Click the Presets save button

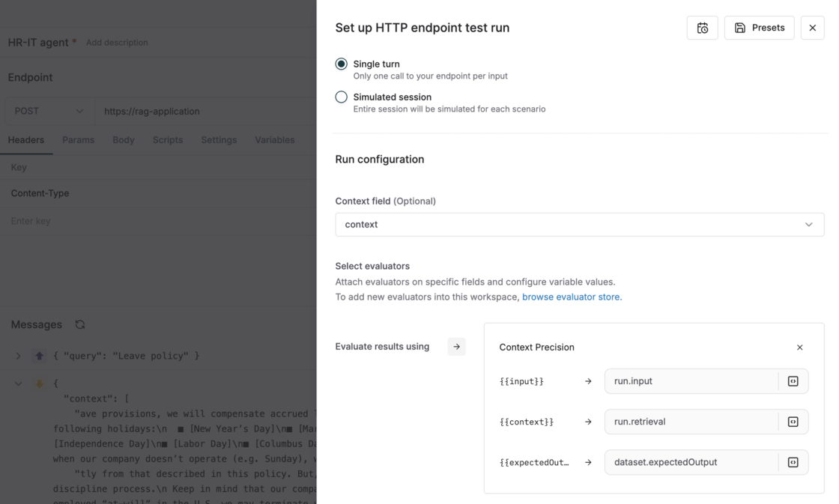759,28
